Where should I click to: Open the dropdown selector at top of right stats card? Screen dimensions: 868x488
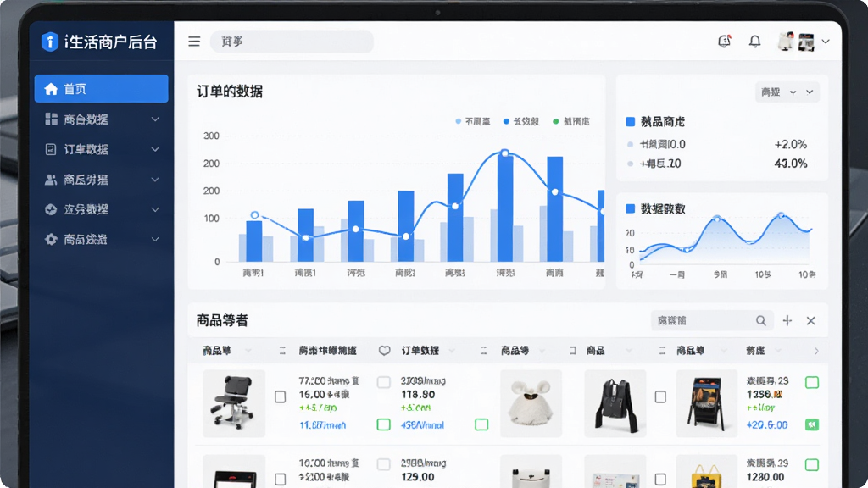click(787, 91)
